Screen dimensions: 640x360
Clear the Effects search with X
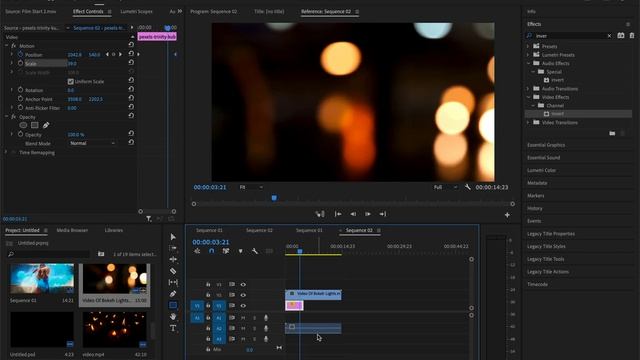point(609,36)
